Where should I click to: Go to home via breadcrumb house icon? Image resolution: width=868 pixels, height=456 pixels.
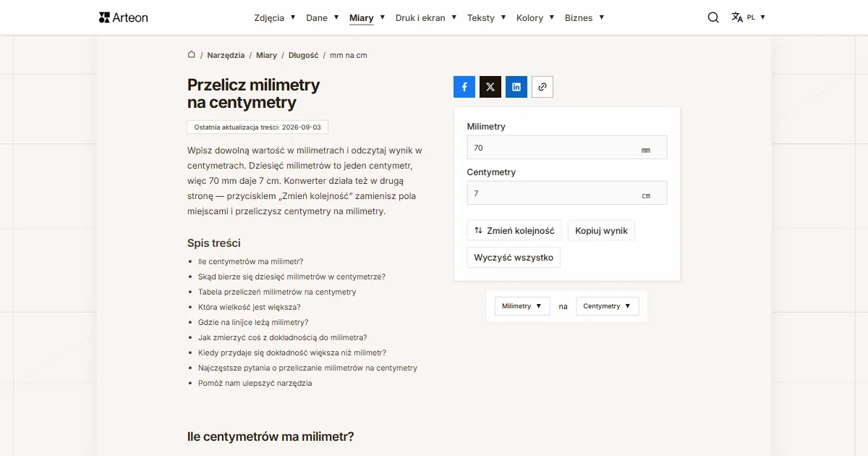pyautogui.click(x=192, y=54)
